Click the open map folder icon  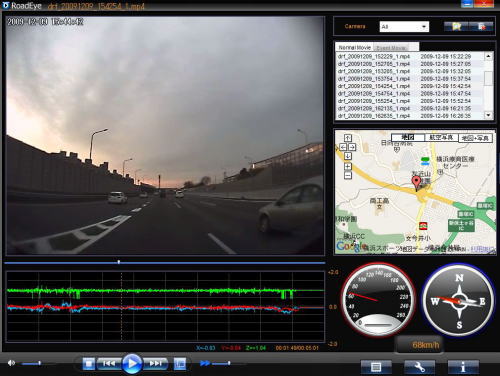coord(456,26)
